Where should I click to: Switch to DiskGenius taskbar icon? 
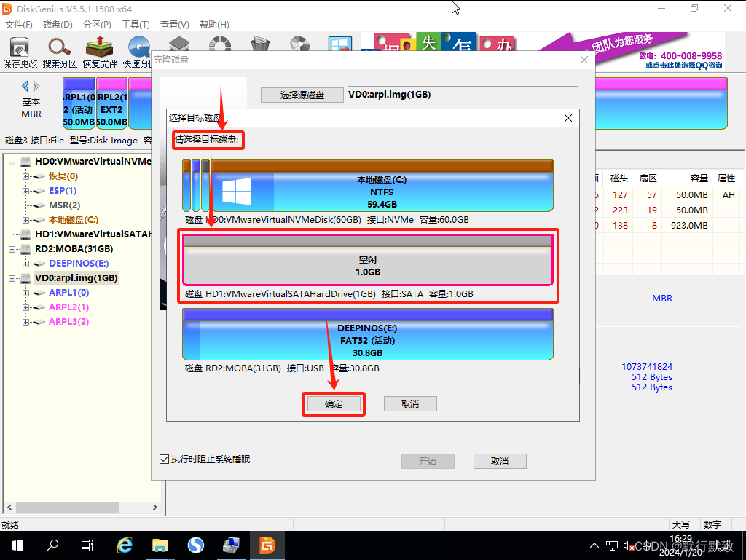(x=267, y=545)
